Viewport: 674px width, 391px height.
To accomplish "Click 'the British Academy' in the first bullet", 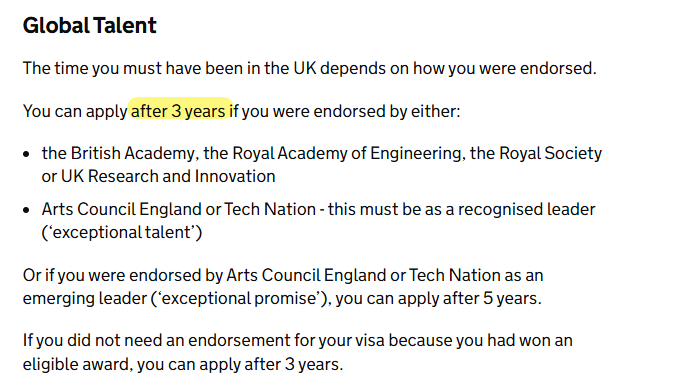I will (118, 153).
